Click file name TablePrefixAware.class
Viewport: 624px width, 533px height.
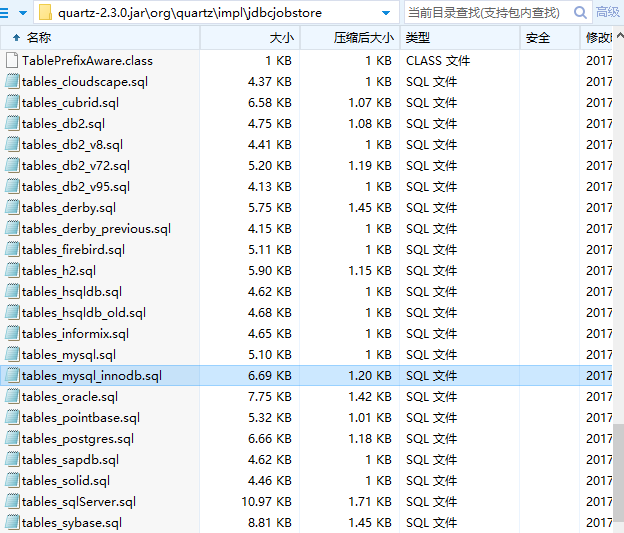87,61
